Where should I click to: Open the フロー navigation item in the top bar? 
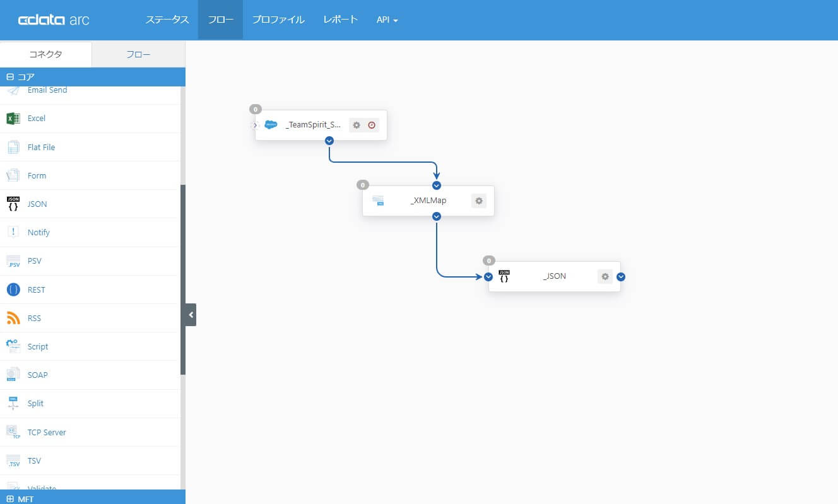point(220,20)
